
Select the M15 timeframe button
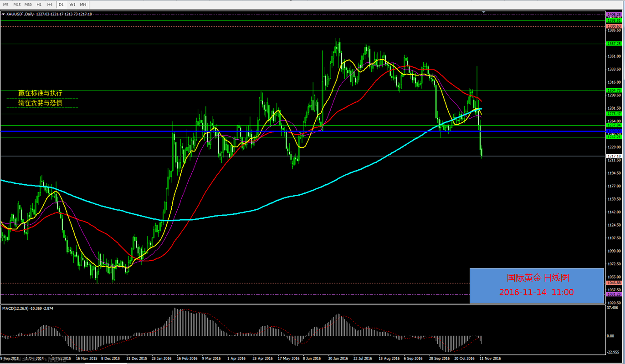pyautogui.click(x=17, y=5)
